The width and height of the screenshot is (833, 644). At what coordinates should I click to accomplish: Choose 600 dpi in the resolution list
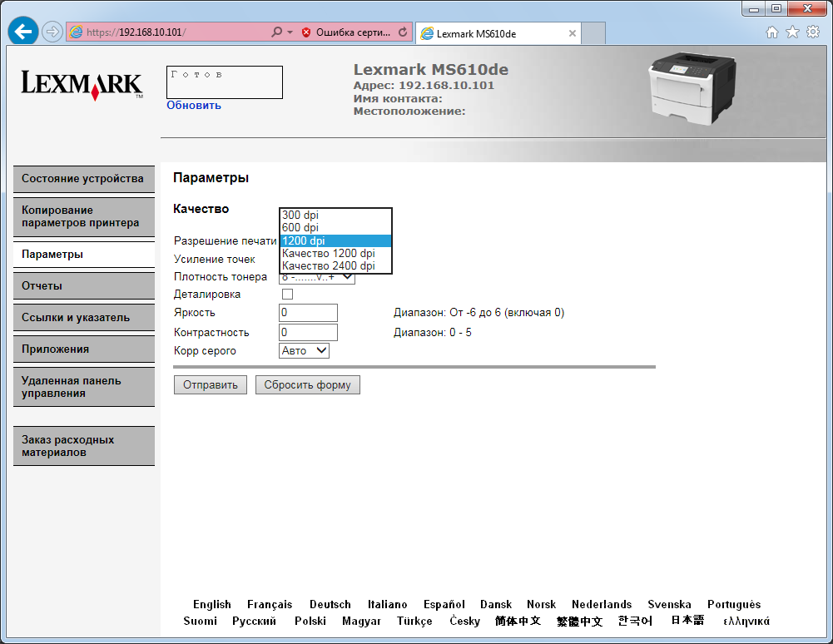(x=335, y=228)
